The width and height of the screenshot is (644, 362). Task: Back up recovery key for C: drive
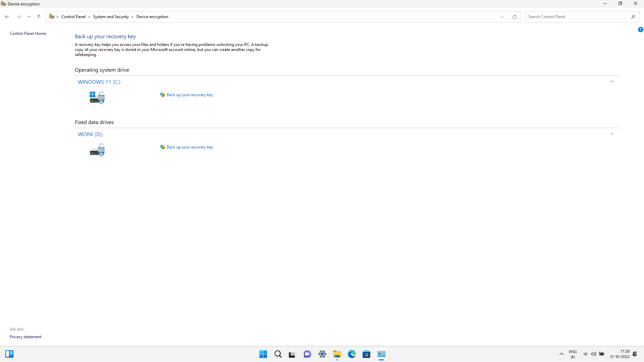coord(190,95)
